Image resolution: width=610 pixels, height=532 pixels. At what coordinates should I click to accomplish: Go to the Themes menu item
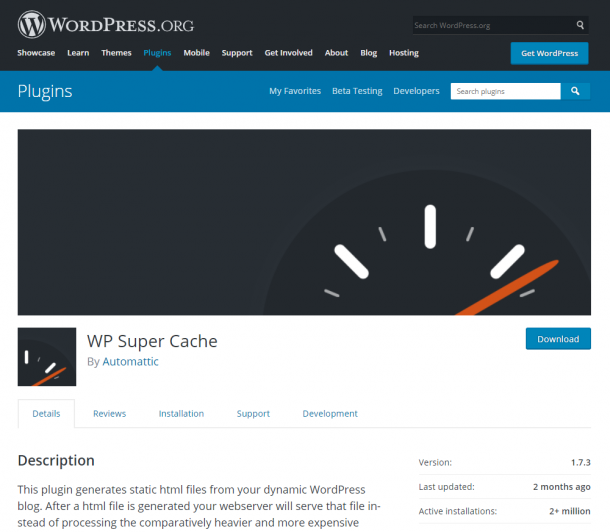(116, 53)
